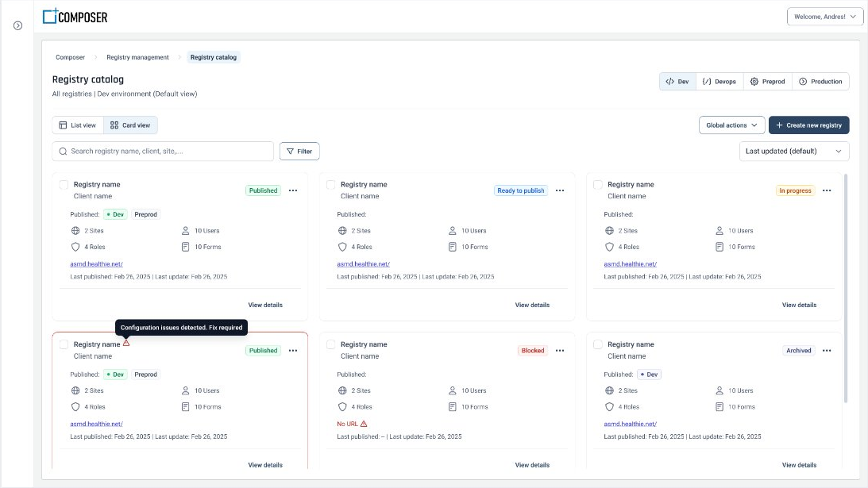Open the Filter button

tap(299, 151)
